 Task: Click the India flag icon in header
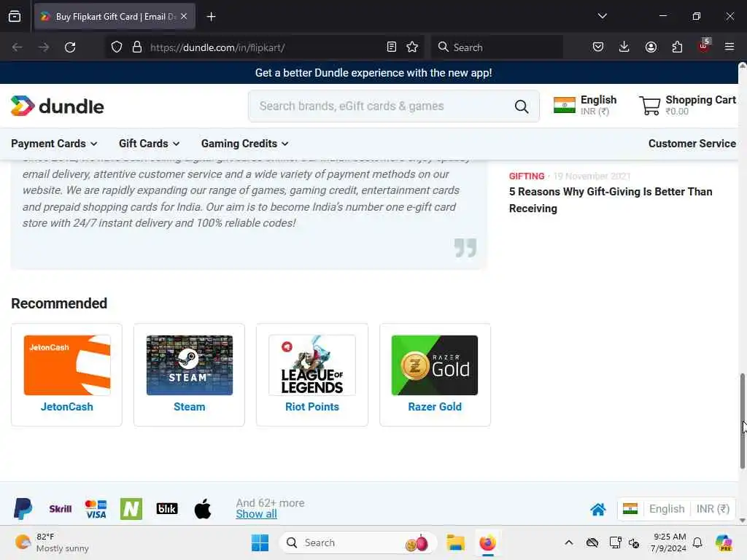(x=565, y=105)
